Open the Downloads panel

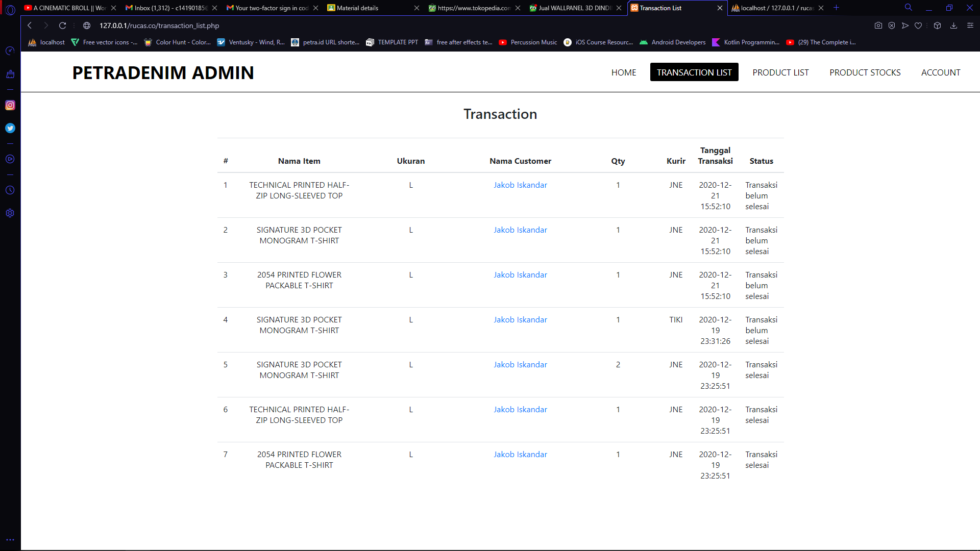[x=954, y=26]
